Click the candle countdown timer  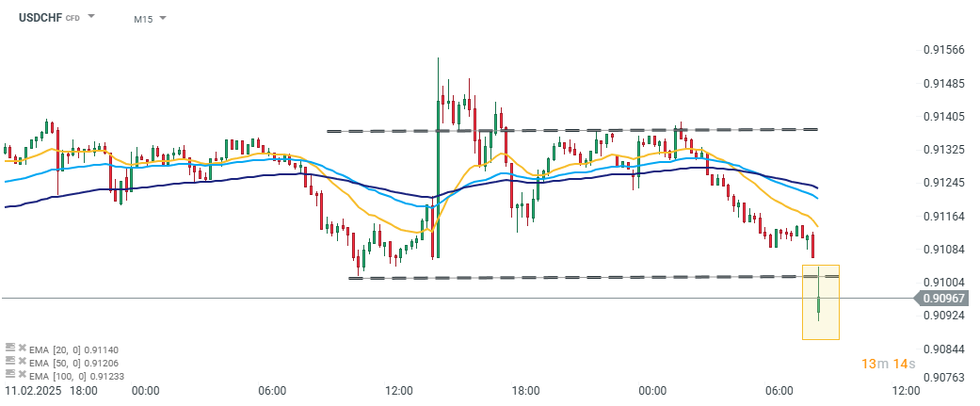pos(886,364)
